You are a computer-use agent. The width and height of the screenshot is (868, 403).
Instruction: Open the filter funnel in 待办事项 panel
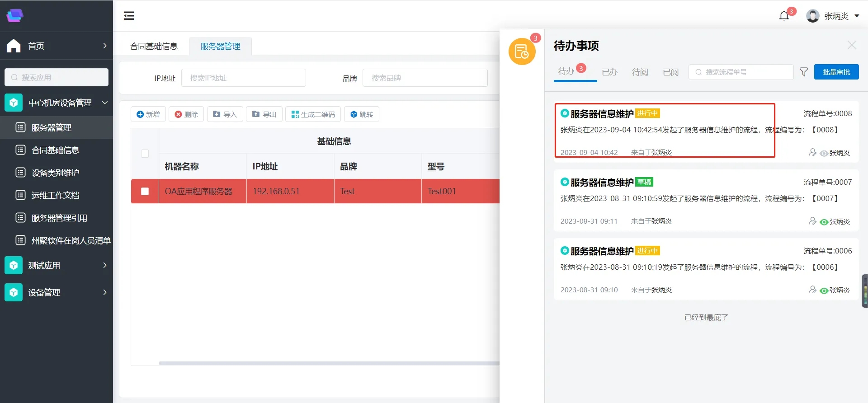803,72
